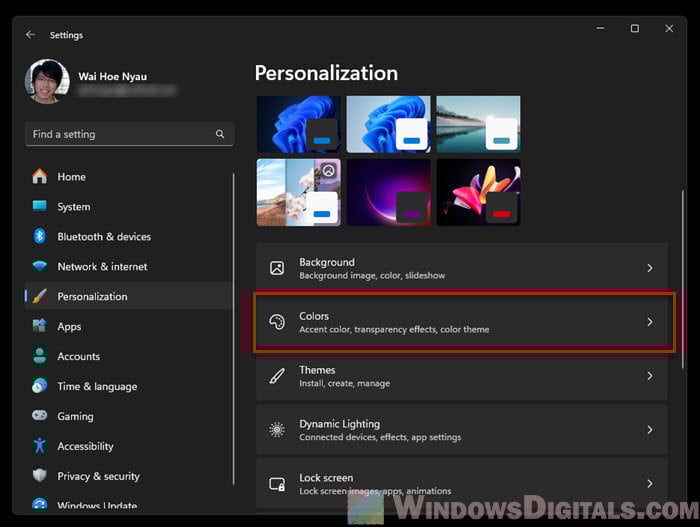Select the dark blue bloom theme
The height and width of the screenshot is (527, 700).
tap(299, 124)
